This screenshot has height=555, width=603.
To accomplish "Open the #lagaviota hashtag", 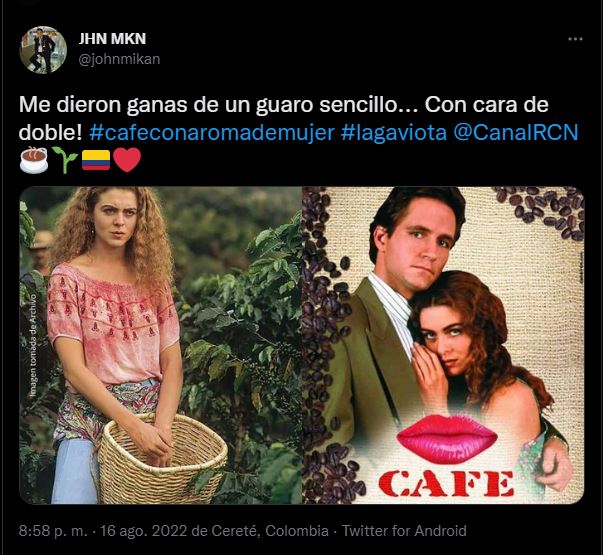I will click(x=394, y=133).
